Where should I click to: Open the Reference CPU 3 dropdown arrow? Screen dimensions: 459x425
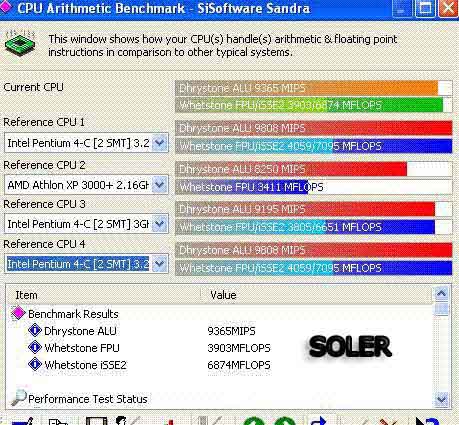[x=160, y=224]
